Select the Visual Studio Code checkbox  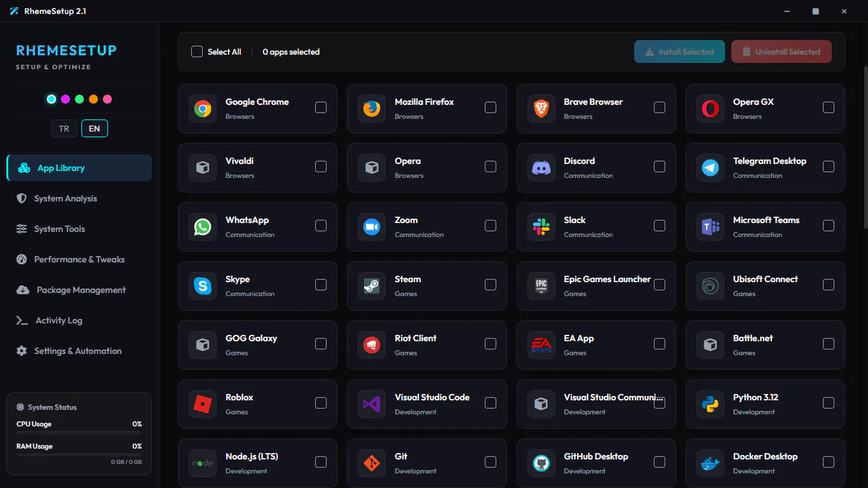point(491,403)
